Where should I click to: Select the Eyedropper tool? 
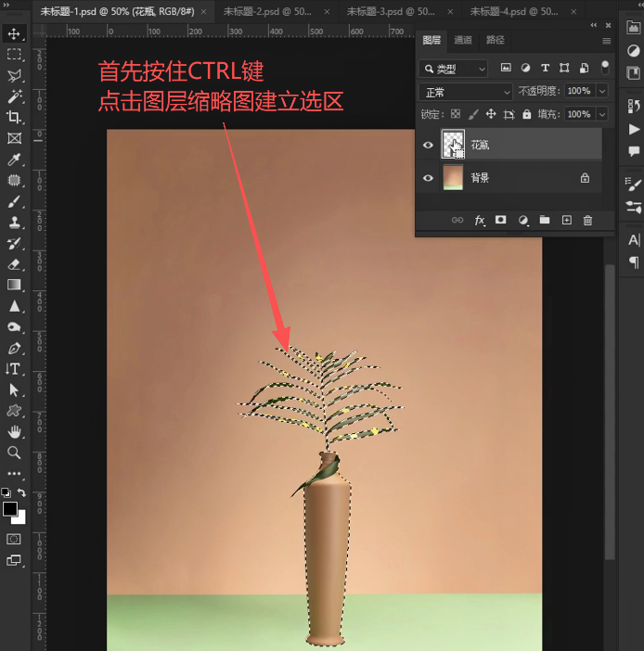[x=14, y=160]
